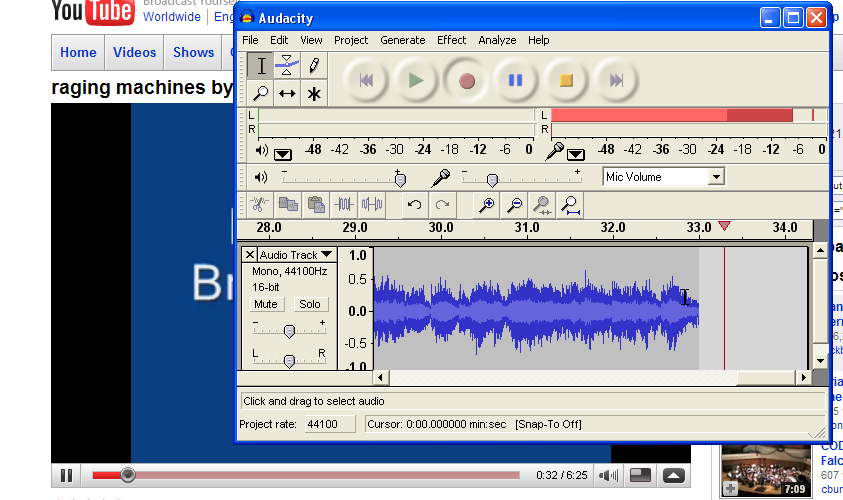Click the Fit Project zoom icon
The width and height of the screenshot is (843, 500).
coord(570,205)
